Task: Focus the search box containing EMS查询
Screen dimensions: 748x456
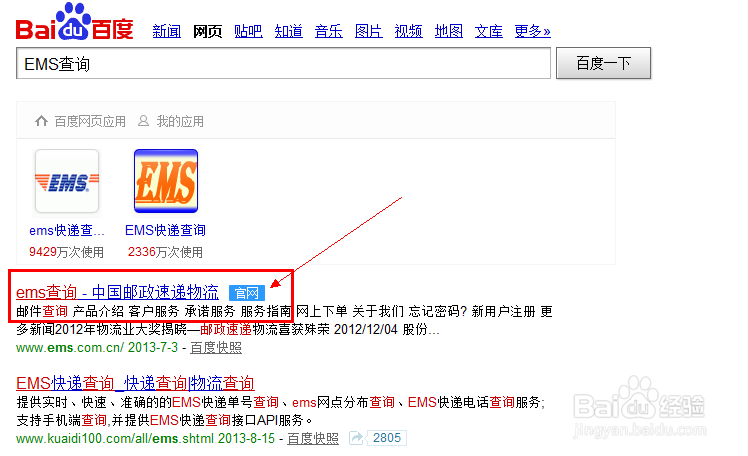Action: tap(283, 63)
